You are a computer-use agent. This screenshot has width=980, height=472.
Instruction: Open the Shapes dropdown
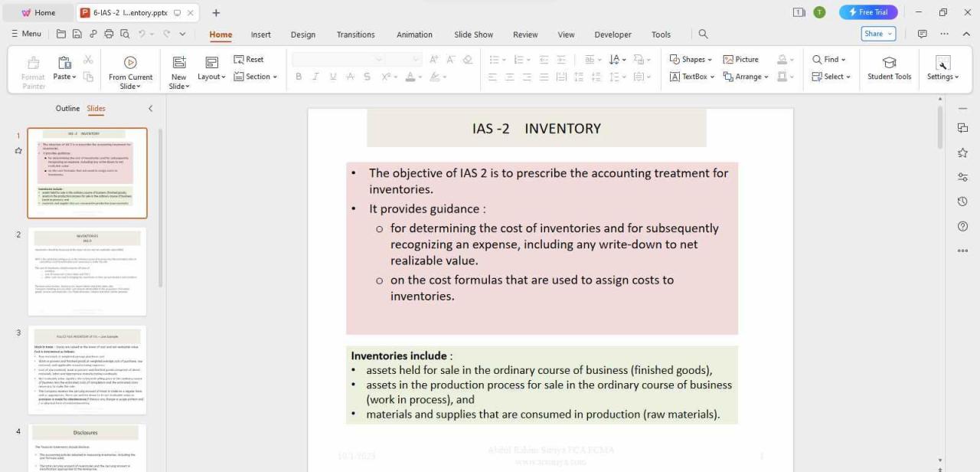(x=691, y=59)
